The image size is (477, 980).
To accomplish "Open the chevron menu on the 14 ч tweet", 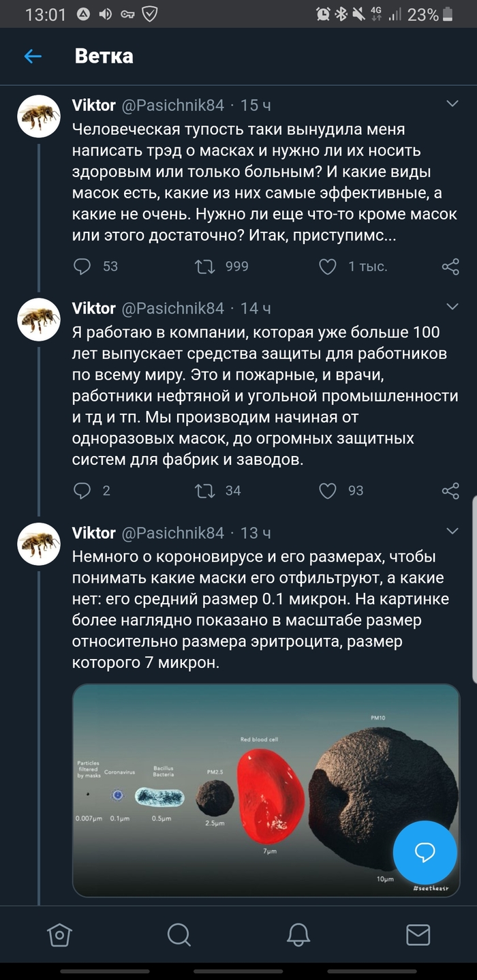I will click(x=452, y=307).
